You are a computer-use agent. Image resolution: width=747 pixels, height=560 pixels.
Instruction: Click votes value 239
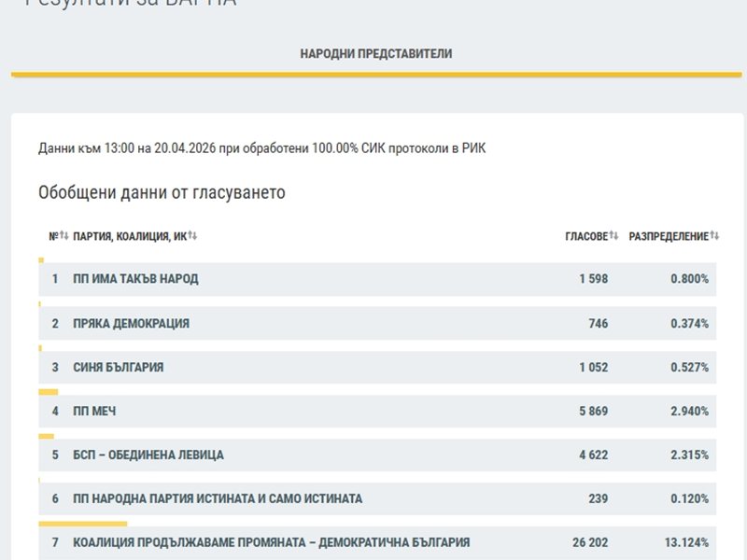599,498
